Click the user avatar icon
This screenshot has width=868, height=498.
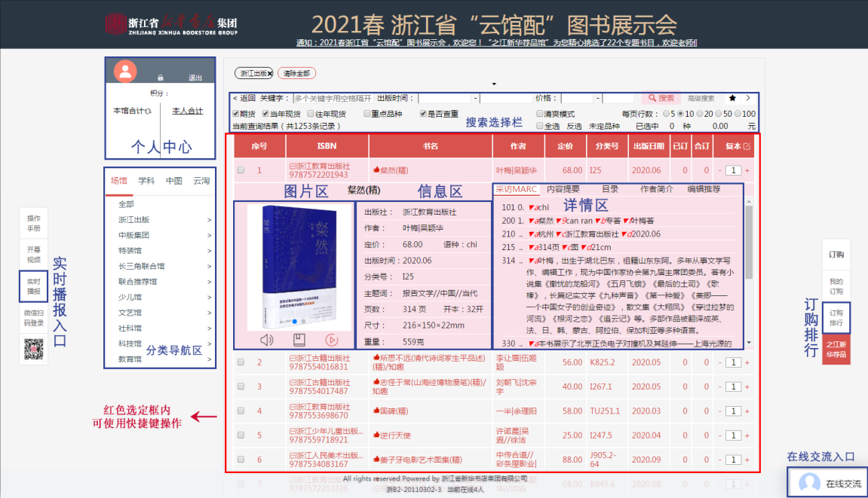click(x=125, y=72)
